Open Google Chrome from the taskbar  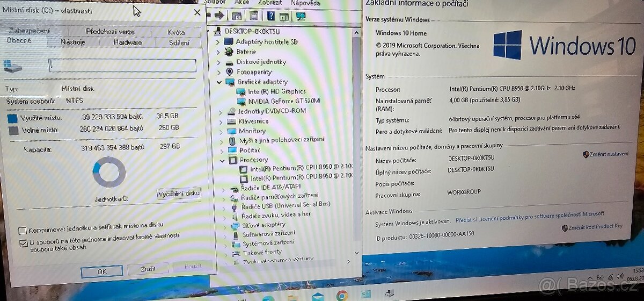coord(342,296)
